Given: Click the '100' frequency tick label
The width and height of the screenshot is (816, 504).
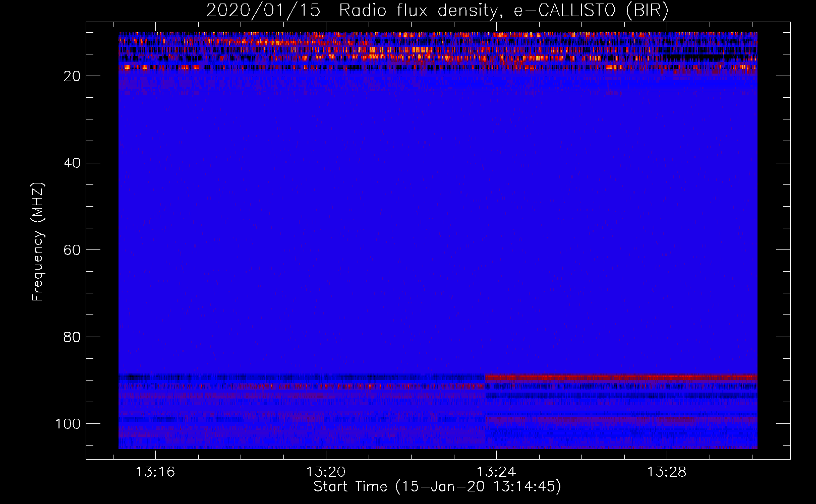Looking at the screenshot, I should tap(68, 424).
